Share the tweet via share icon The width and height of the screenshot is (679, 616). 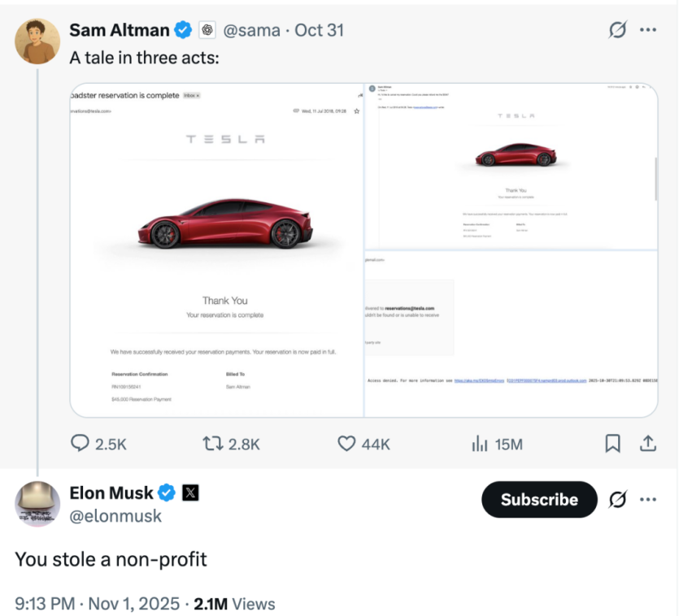648,444
